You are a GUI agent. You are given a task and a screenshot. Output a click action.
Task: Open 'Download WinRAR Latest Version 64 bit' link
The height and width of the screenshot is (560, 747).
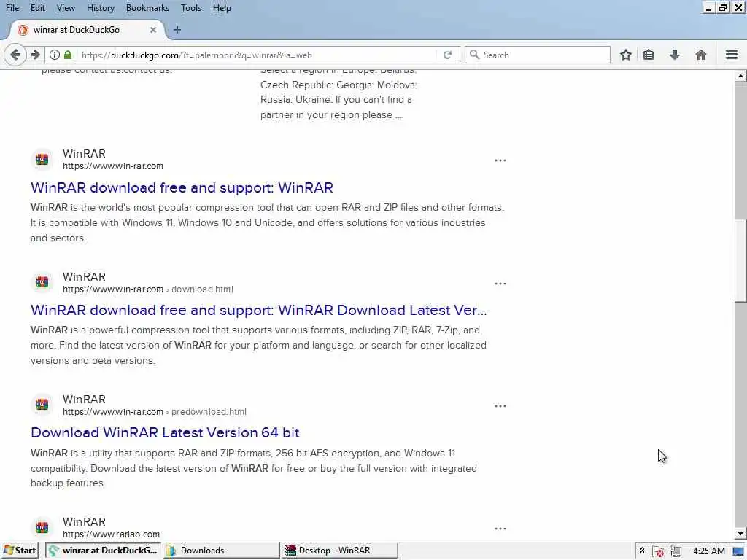165,433
